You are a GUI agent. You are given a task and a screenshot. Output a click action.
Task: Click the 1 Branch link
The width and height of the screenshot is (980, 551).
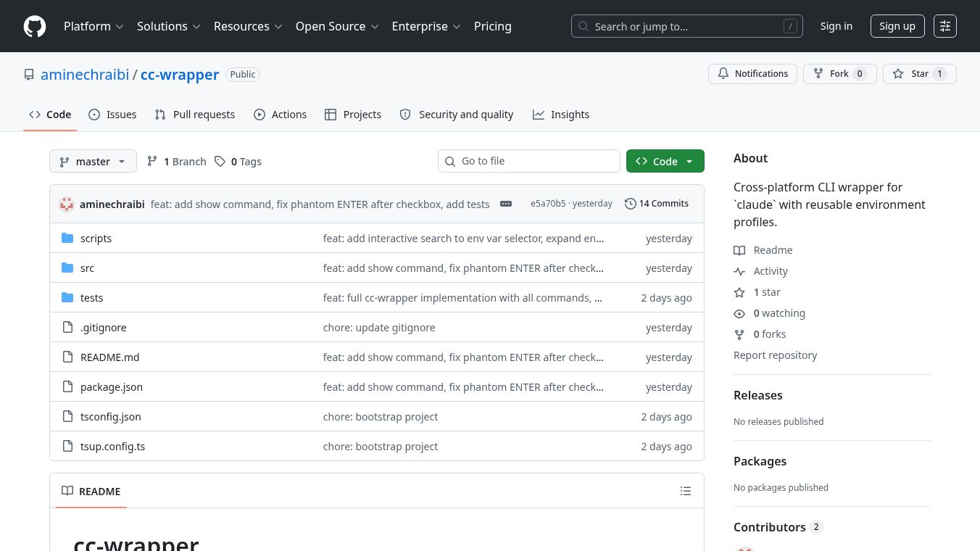176,162
